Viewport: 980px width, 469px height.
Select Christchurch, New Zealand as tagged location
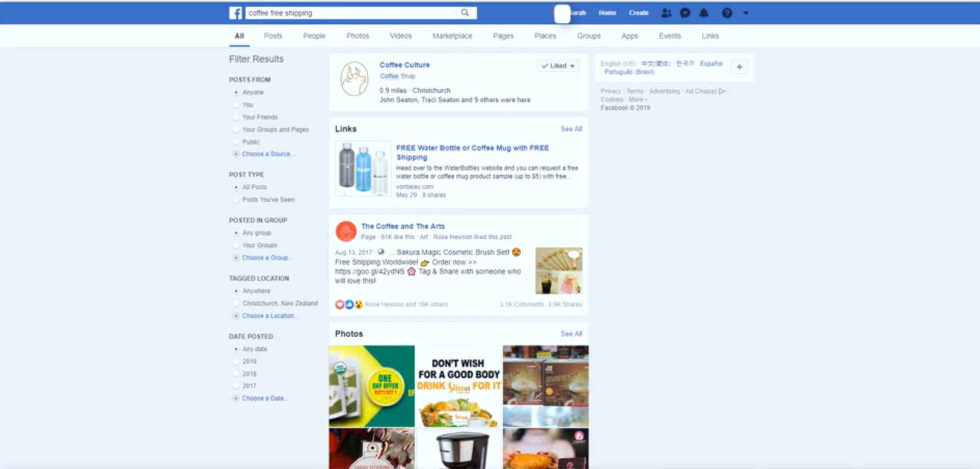(237, 303)
